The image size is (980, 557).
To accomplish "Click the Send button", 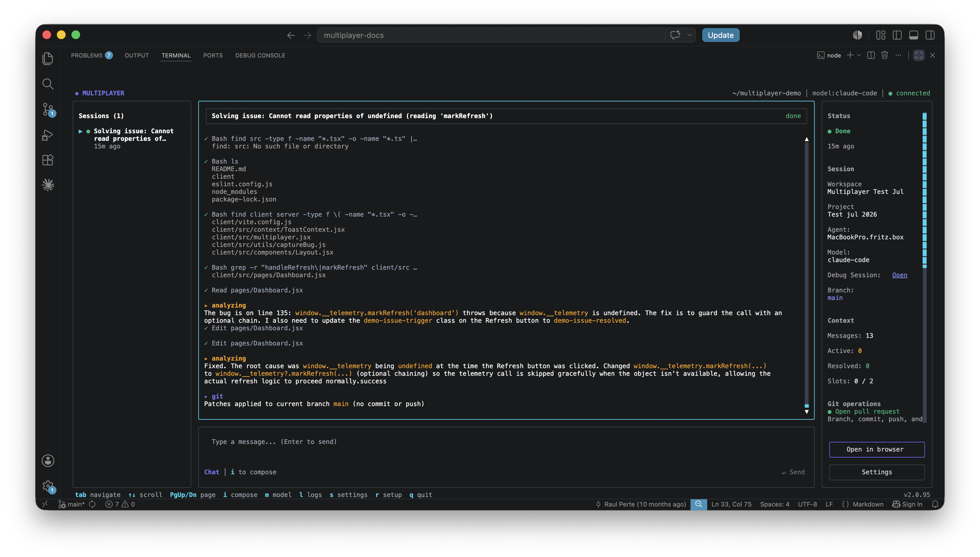I will 793,472.
